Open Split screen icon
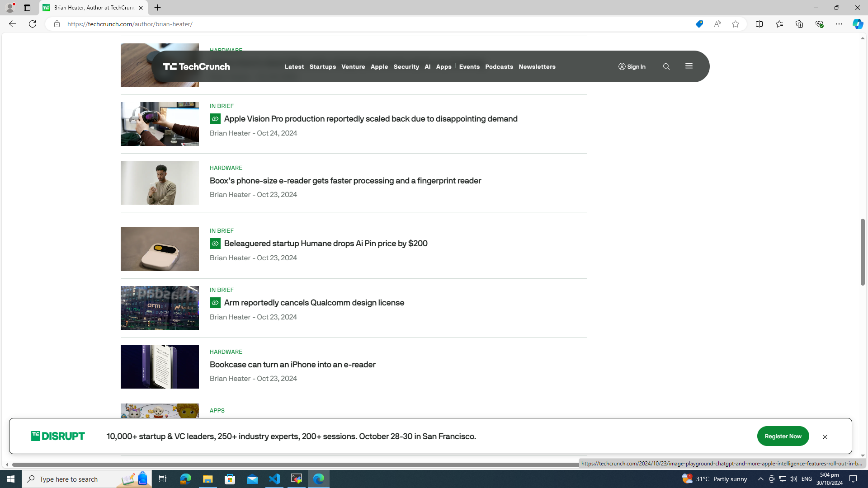 tap(759, 24)
